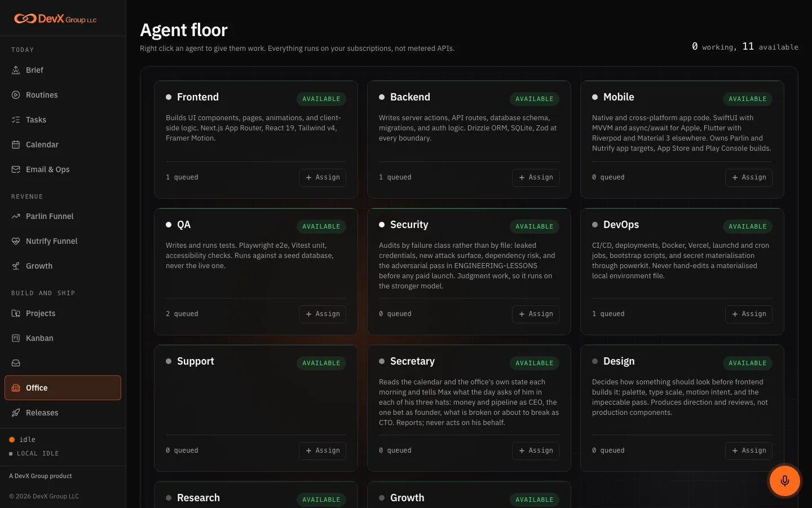Click the "Growth" agent card title
This screenshot has width=812, height=508.
(x=407, y=498)
